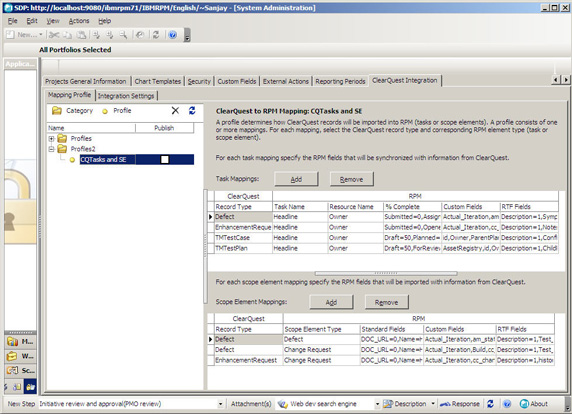This screenshot has height=414, width=572.
Task: Click the bottom bar blue help icon
Action: (x=507, y=404)
